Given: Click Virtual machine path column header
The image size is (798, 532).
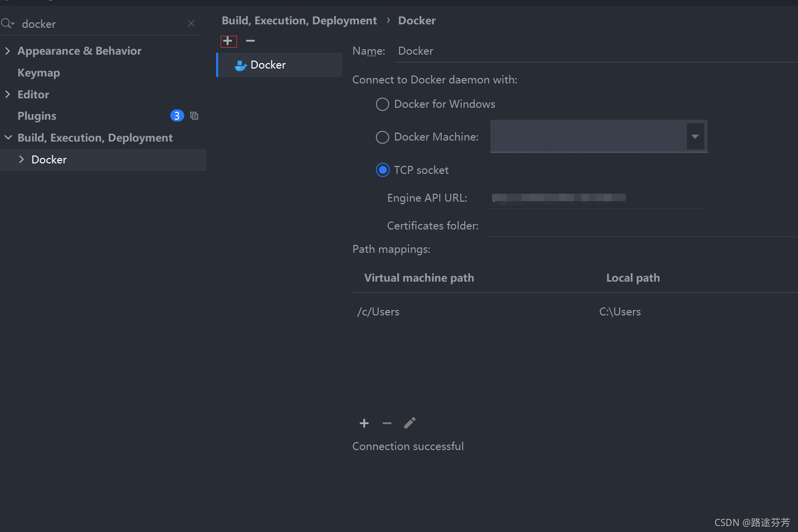Looking at the screenshot, I should click(x=419, y=278).
